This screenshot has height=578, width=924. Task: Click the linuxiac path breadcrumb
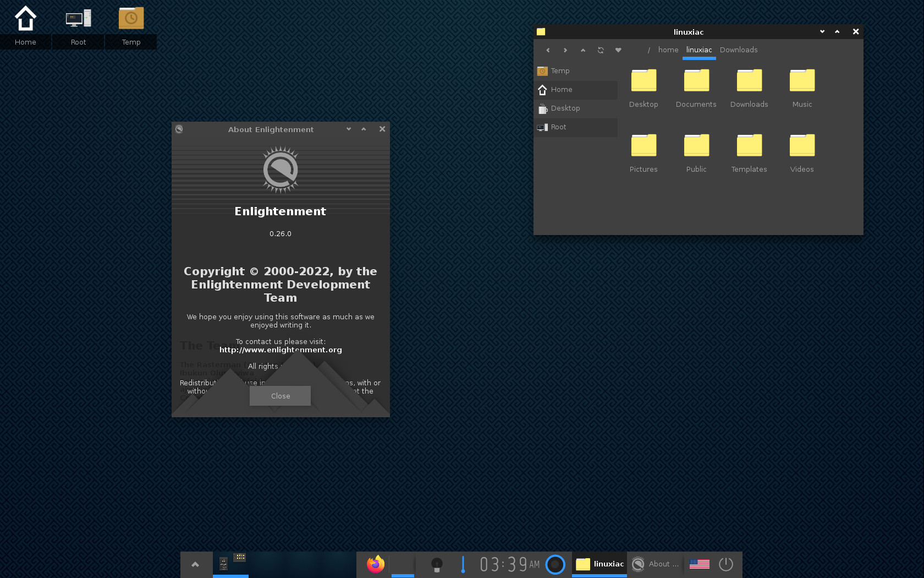pos(699,50)
